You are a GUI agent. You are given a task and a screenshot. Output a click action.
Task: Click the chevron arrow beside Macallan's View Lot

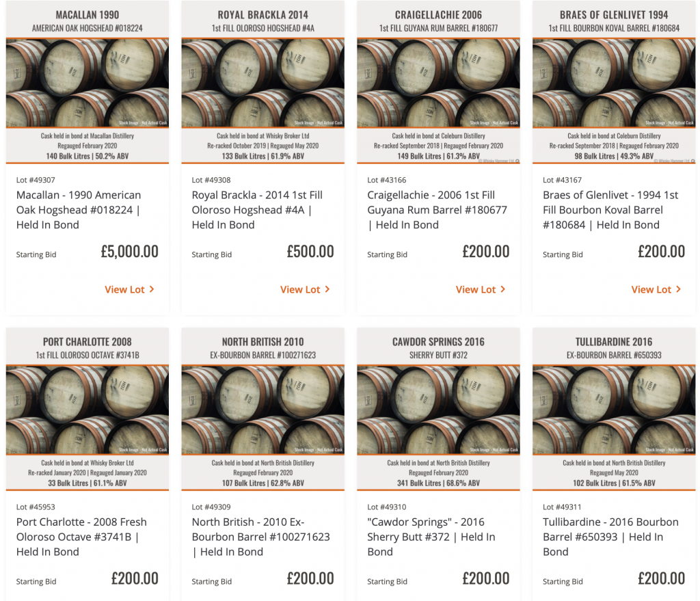click(152, 289)
